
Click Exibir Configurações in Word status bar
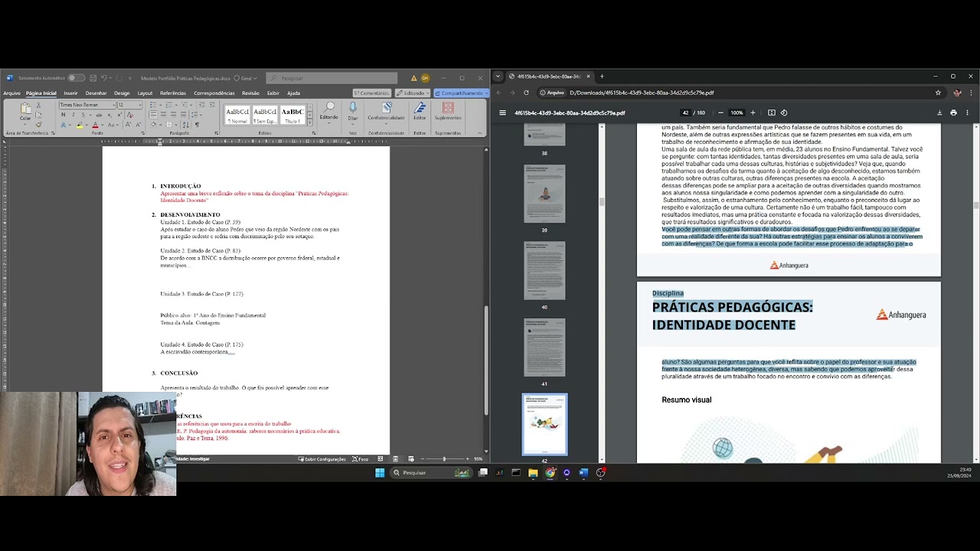[322, 459]
